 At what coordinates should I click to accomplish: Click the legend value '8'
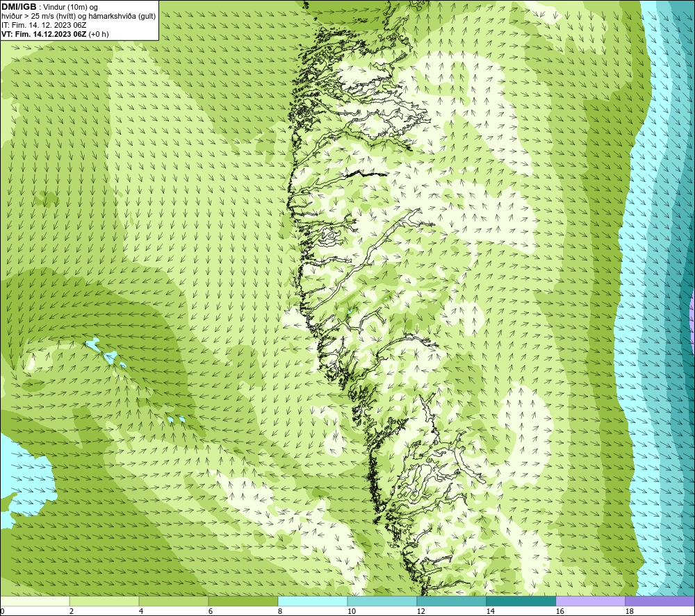click(280, 611)
